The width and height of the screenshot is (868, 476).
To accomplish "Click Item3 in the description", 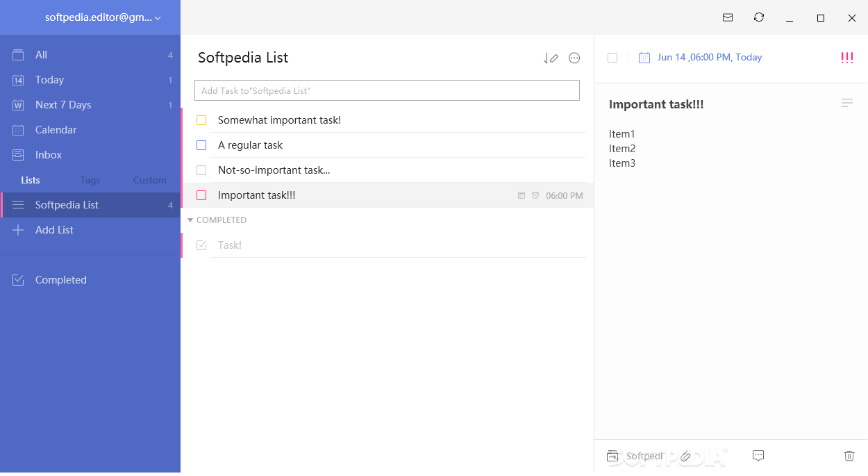I will (x=622, y=163).
